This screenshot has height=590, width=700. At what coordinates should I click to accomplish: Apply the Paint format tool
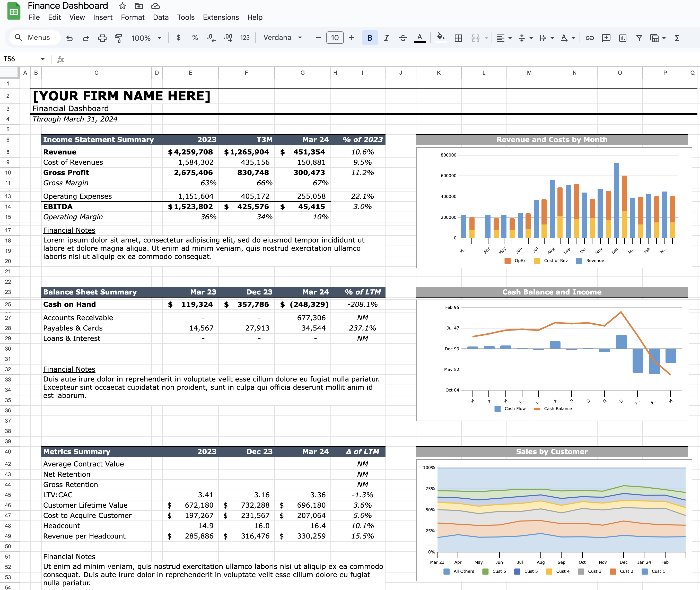coord(118,38)
